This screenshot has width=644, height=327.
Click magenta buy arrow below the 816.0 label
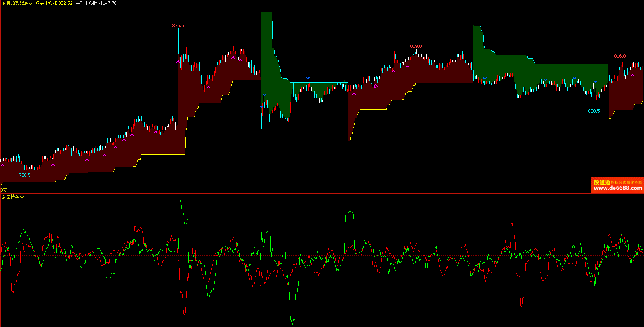pyautogui.click(x=632, y=76)
